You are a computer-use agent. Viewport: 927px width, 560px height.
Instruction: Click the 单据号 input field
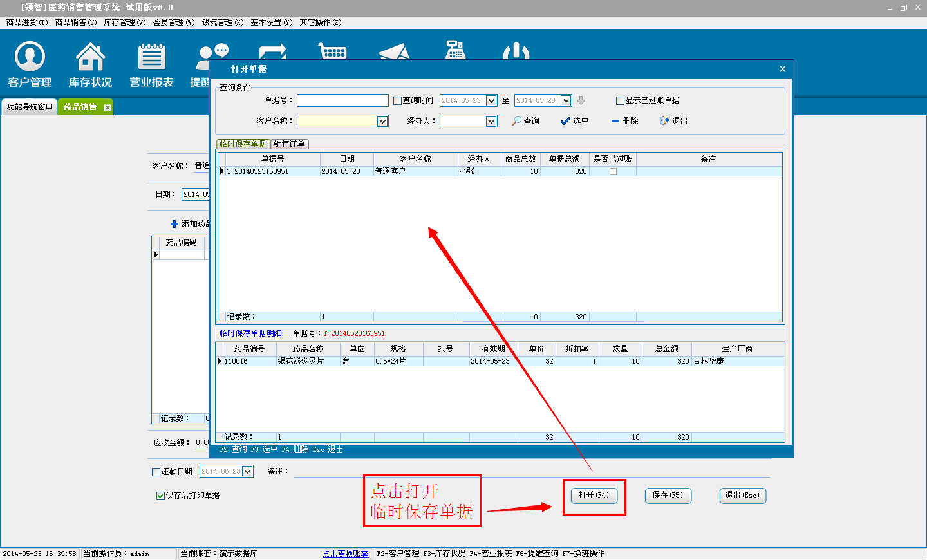tap(342, 100)
